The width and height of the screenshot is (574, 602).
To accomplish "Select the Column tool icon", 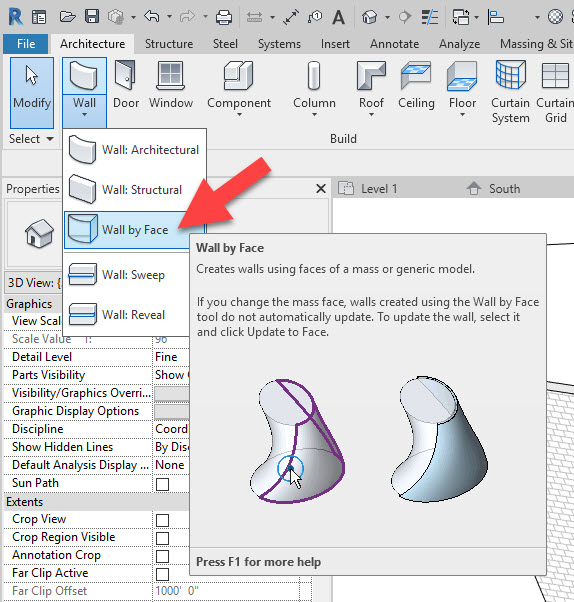I will point(314,76).
